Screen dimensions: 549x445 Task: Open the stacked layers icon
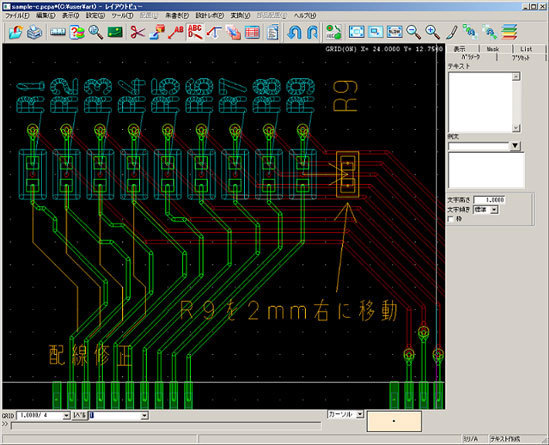point(509,32)
